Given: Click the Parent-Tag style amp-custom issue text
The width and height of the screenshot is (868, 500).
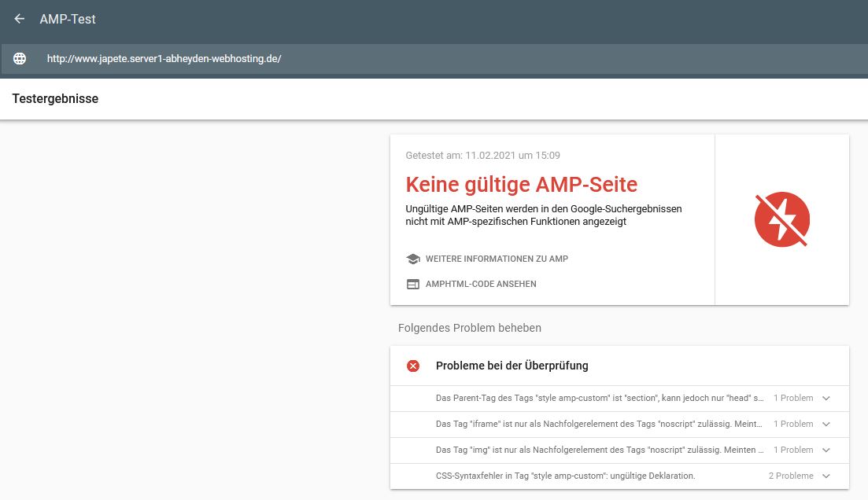Looking at the screenshot, I should pos(598,398).
